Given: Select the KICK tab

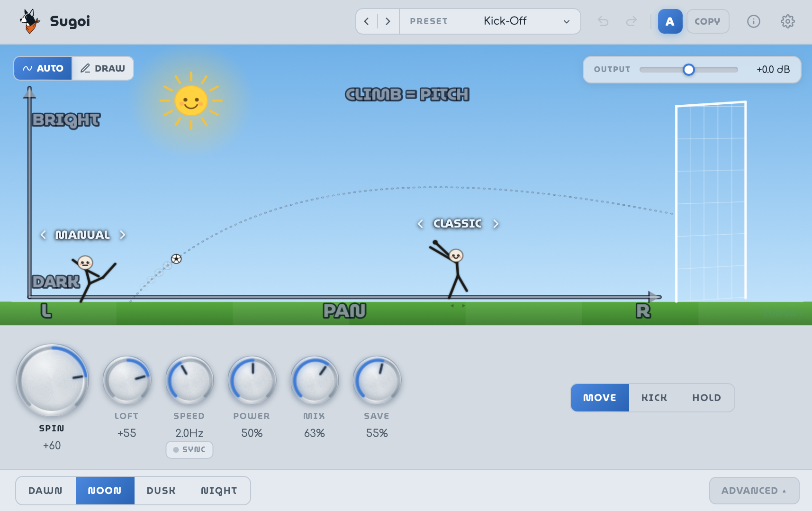Looking at the screenshot, I should click(654, 398).
